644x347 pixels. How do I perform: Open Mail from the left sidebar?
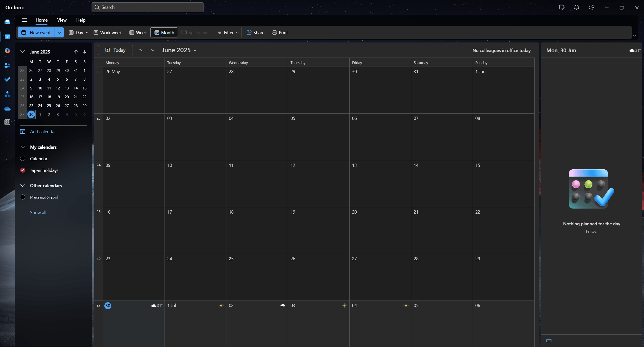click(7, 22)
